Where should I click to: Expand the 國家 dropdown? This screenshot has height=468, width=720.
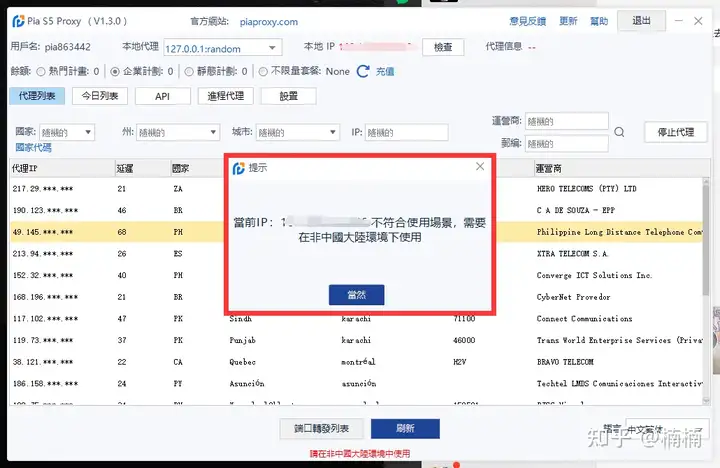coord(67,133)
